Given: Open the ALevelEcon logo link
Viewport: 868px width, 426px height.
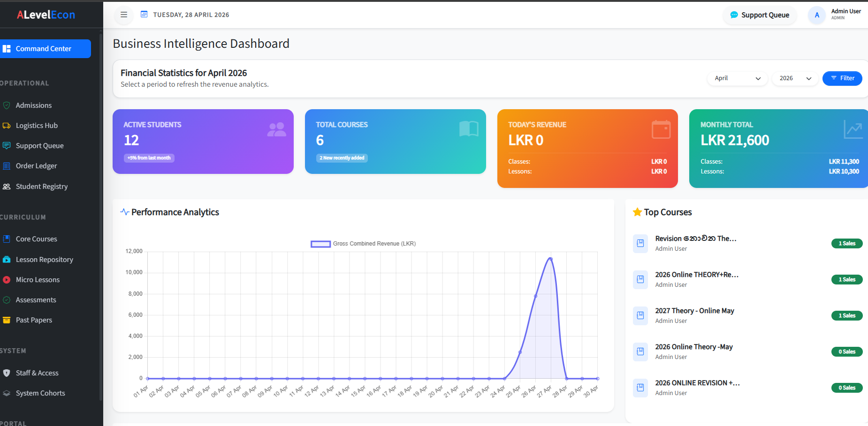Looking at the screenshot, I should tap(46, 15).
